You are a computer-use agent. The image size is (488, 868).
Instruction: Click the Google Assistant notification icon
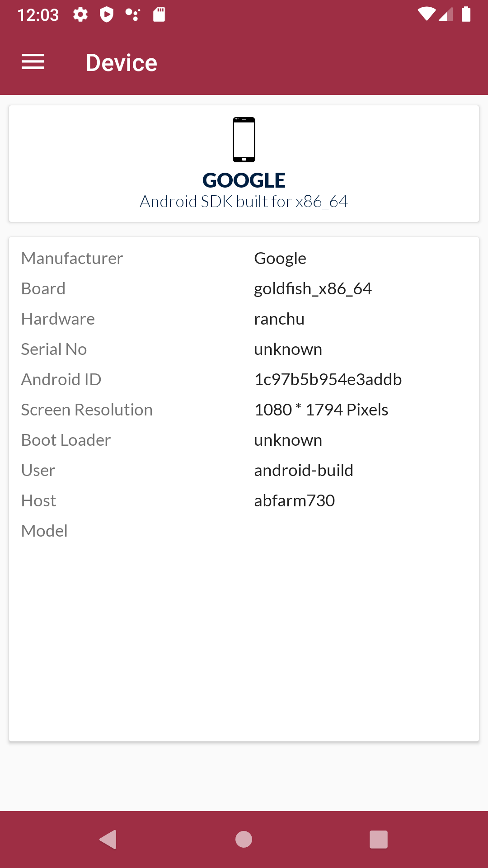pos(133,15)
